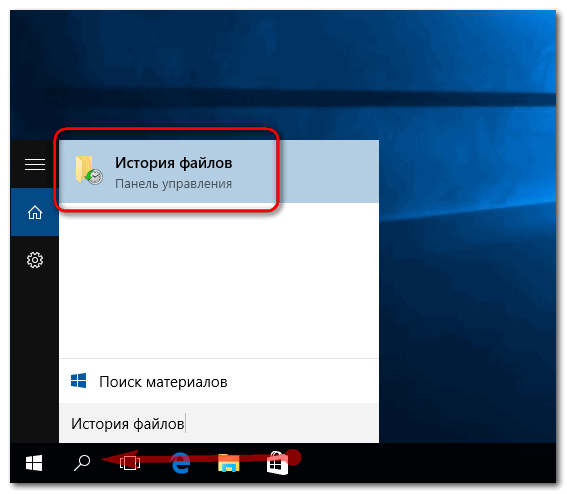The height and width of the screenshot is (494, 567).
Task: Open the Start menu Windows button
Action: [34, 463]
